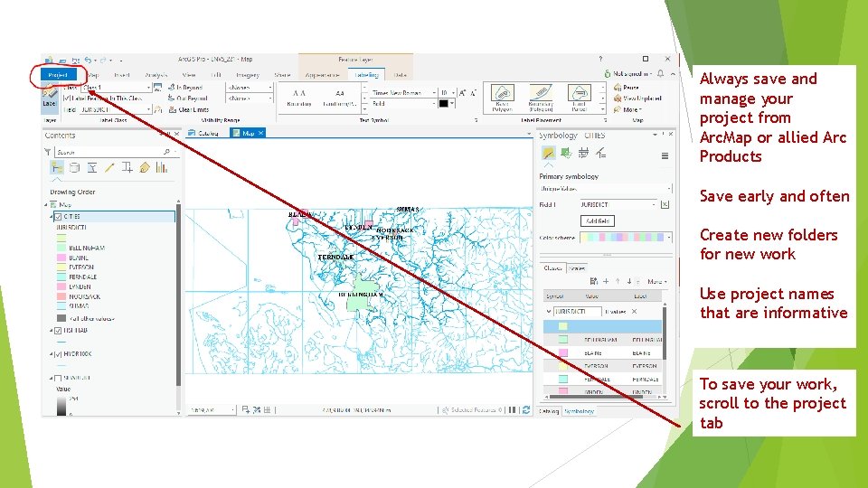Image resolution: width=868 pixels, height=488 pixels.
Task: Switch to the Insert ribbon tab
Action: click(x=122, y=75)
